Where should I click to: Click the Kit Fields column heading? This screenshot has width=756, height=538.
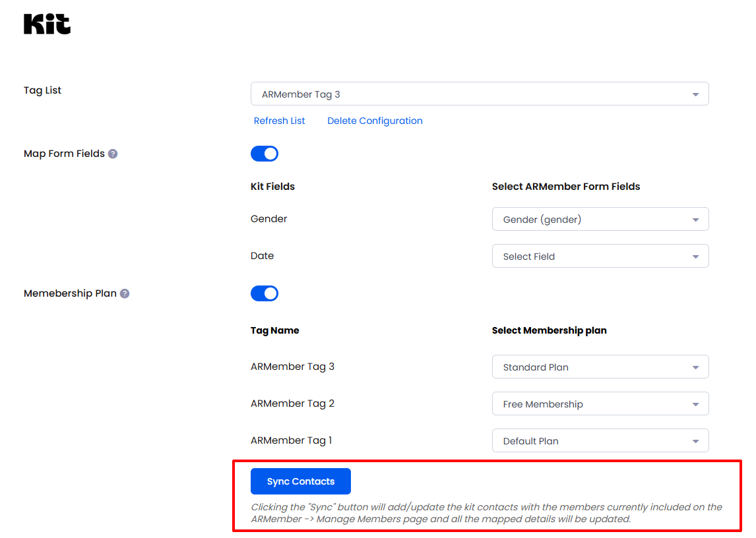point(272,187)
